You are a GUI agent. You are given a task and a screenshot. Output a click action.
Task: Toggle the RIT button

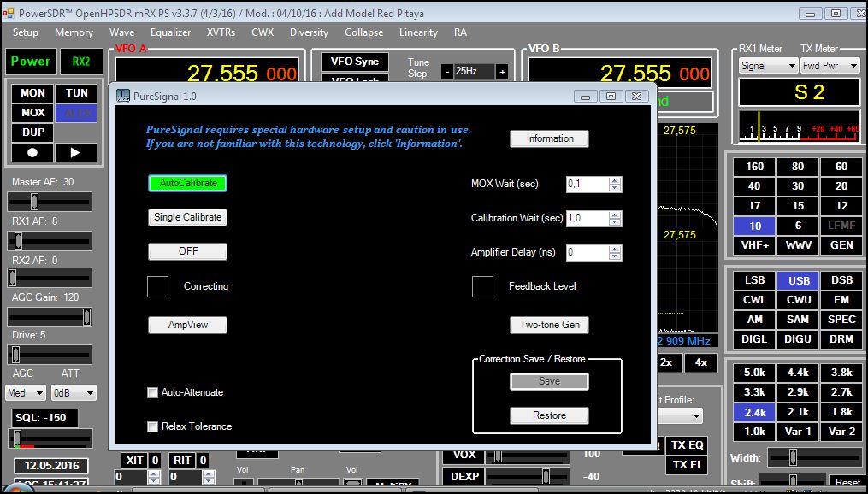pos(182,461)
